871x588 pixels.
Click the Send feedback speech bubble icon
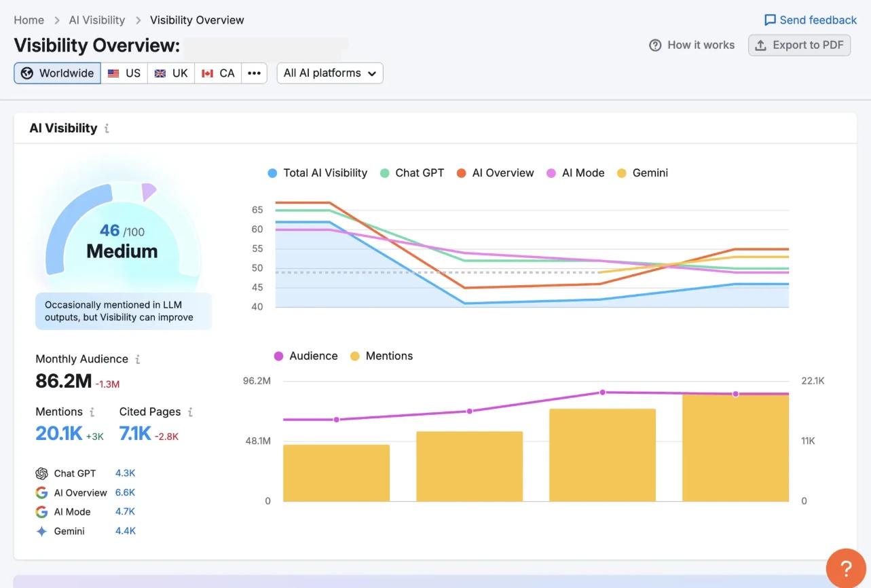click(769, 20)
